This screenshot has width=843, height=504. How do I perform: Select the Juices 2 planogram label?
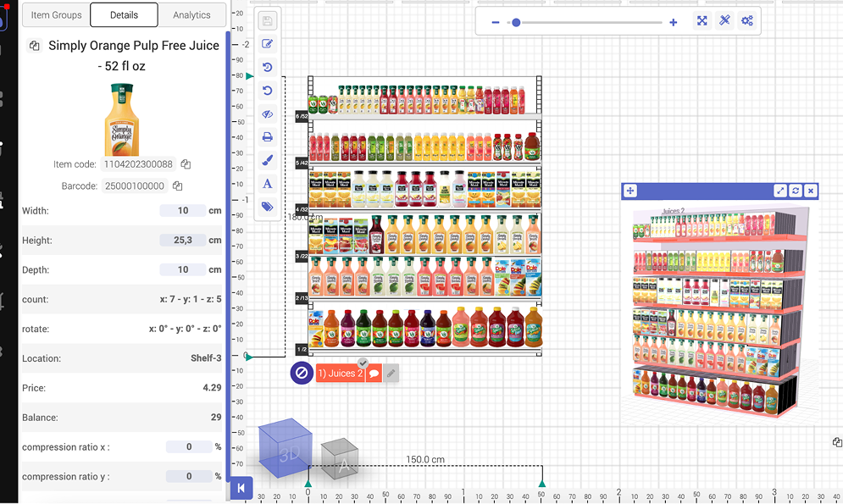(341, 373)
